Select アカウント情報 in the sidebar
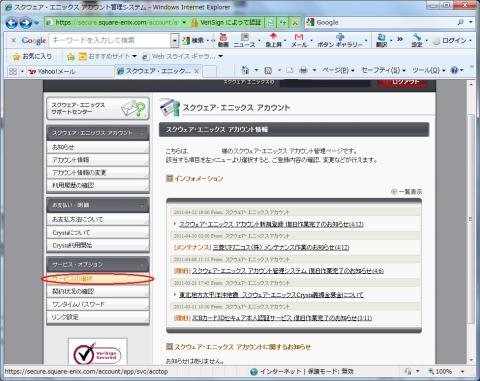 point(98,160)
